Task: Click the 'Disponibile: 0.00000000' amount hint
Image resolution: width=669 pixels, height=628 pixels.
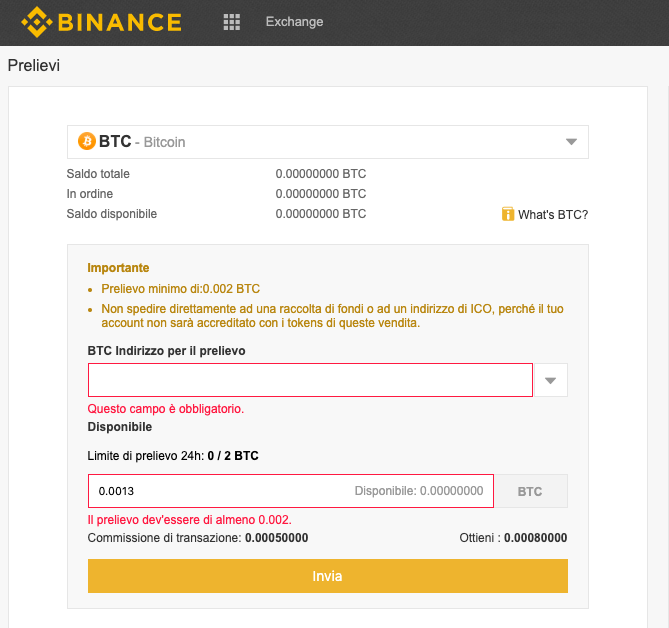Action: pos(418,491)
